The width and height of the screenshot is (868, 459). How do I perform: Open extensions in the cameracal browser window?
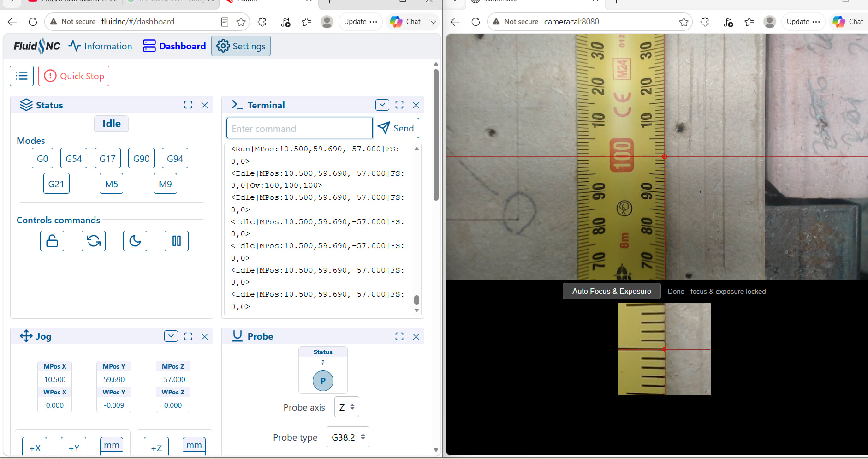click(705, 22)
